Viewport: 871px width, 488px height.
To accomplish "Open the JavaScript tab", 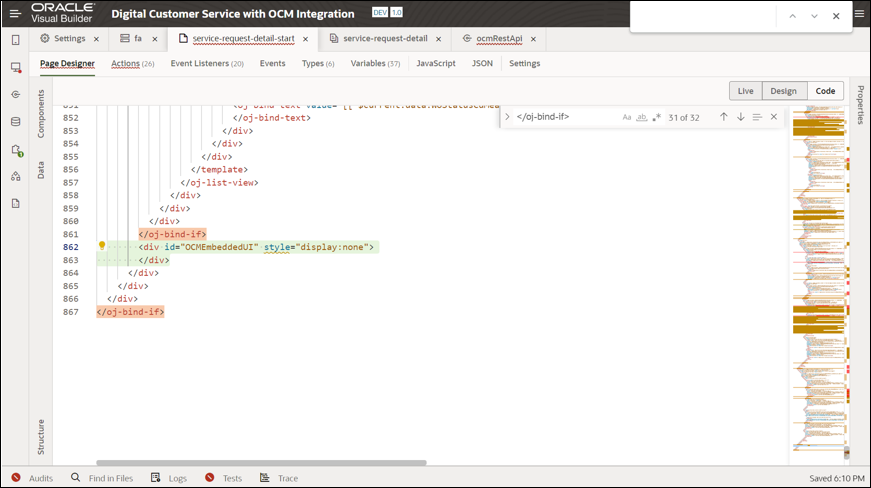I will (436, 63).
